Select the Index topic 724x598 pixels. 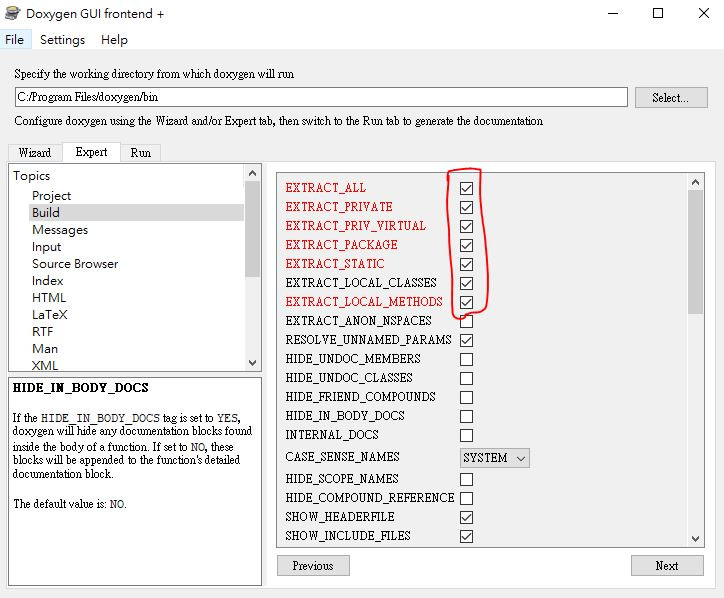[48, 281]
